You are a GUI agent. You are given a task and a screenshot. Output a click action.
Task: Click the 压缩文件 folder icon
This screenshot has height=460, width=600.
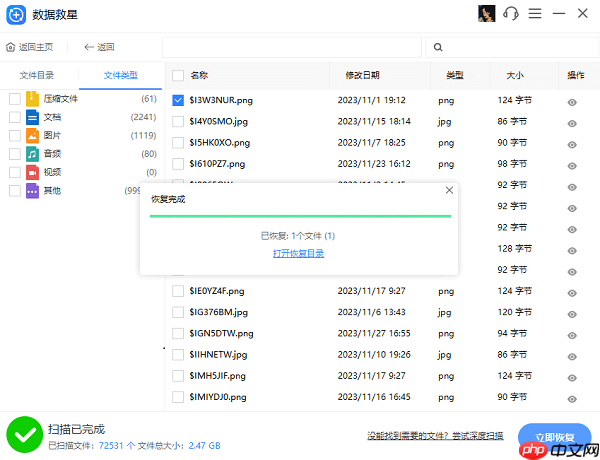[32, 99]
